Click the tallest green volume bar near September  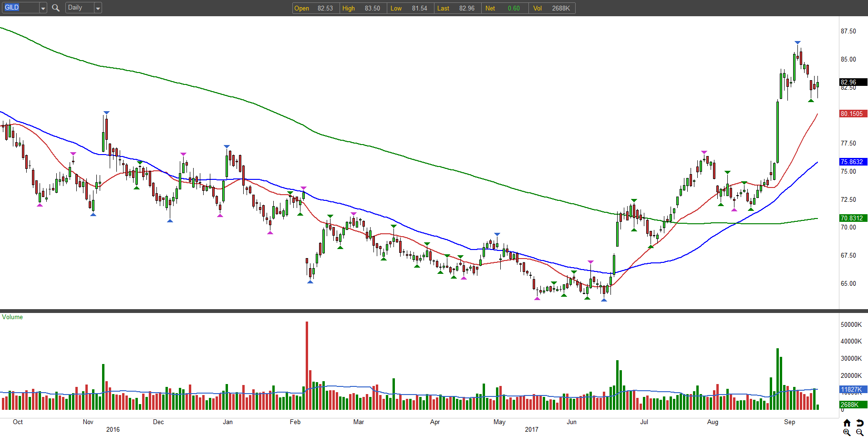coord(777,379)
